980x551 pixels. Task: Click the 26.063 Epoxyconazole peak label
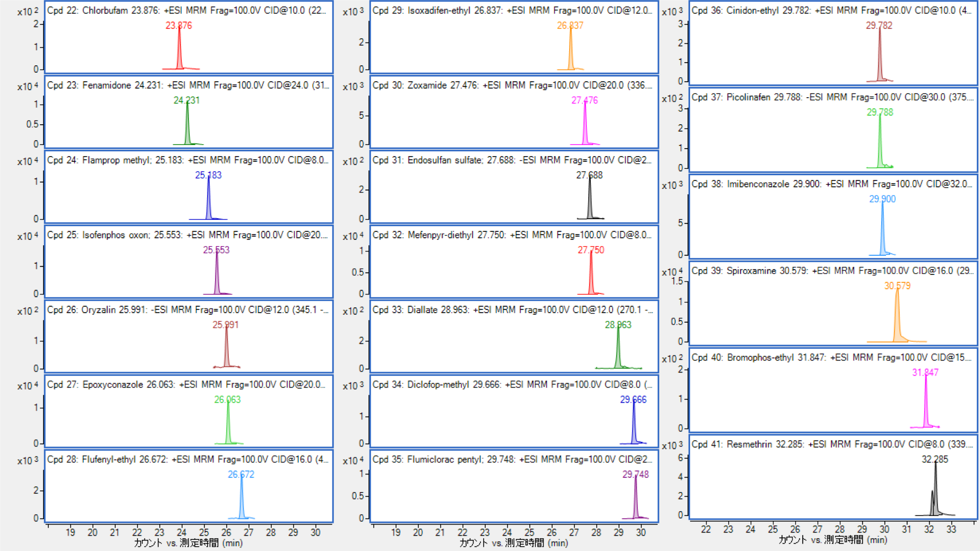click(x=227, y=400)
